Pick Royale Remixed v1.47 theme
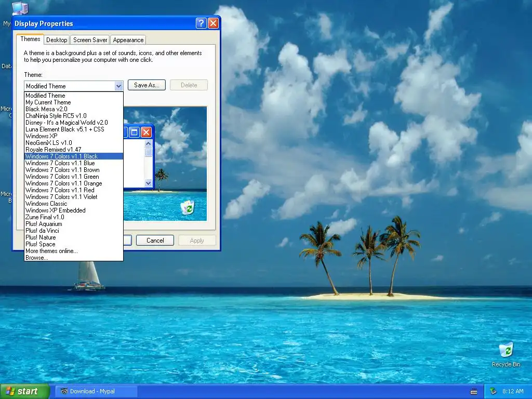Image resolution: width=532 pixels, height=399 pixels. click(x=74, y=150)
